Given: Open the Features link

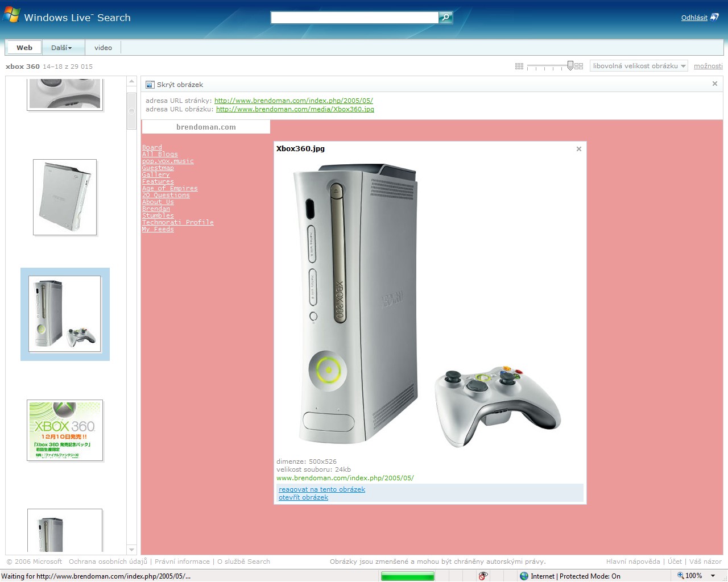Looking at the screenshot, I should pos(158,181).
